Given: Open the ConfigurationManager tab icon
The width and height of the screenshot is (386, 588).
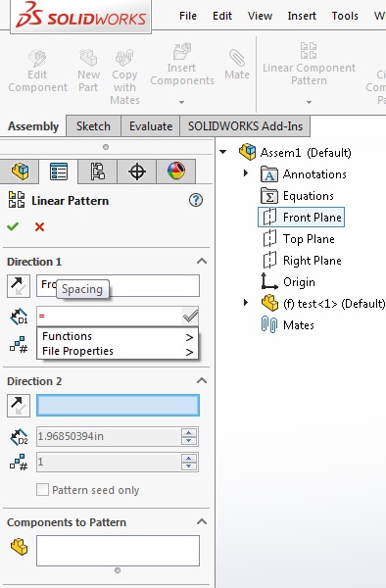Looking at the screenshot, I should pos(98,171).
